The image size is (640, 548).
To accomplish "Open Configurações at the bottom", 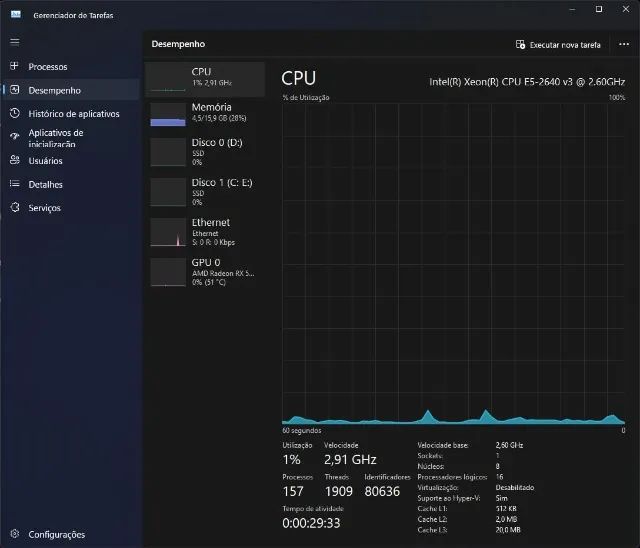I will (72, 534).
